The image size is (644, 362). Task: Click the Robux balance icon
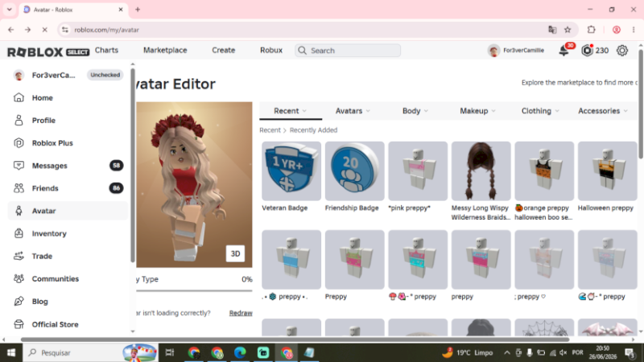[x=588, y=51]
